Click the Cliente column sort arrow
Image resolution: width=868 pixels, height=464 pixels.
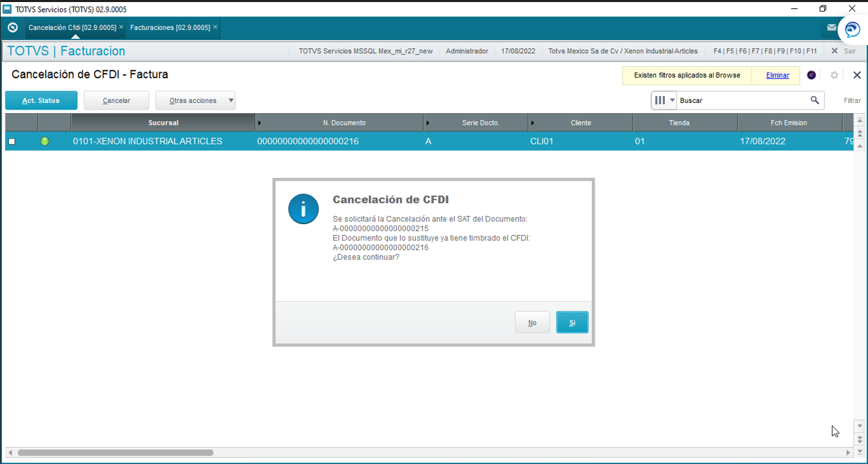(533, 123)
